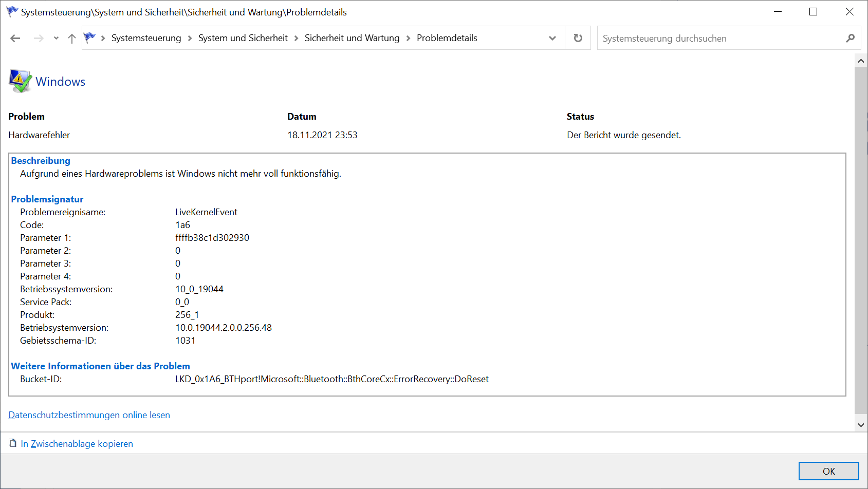This screenshot has width=868, height=489.
Task: Select the Hardwarefehler problem text
Action: point(39,135)
